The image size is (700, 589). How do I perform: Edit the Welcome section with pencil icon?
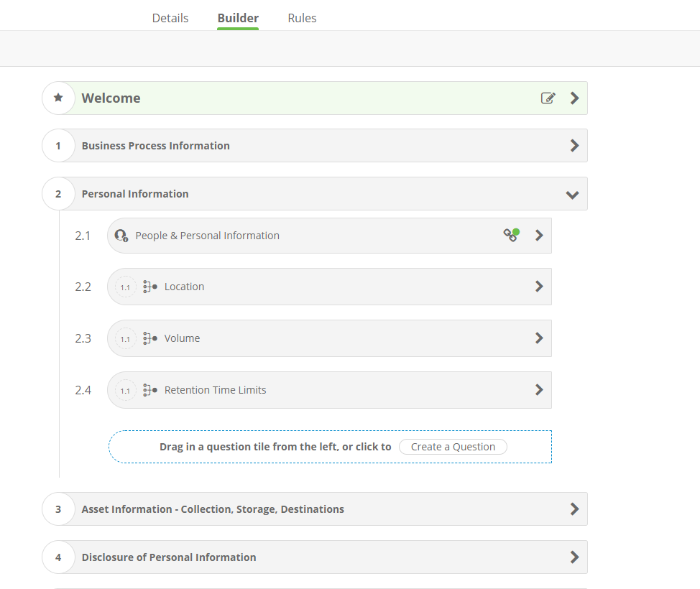click(x=548, y=98)
